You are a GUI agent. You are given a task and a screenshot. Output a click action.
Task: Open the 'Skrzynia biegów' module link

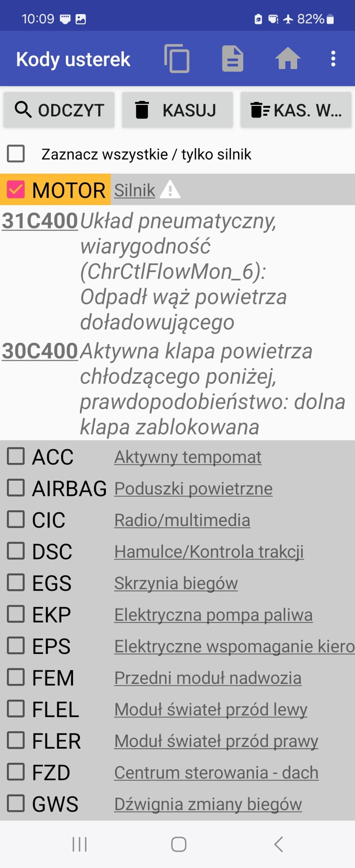176,583
